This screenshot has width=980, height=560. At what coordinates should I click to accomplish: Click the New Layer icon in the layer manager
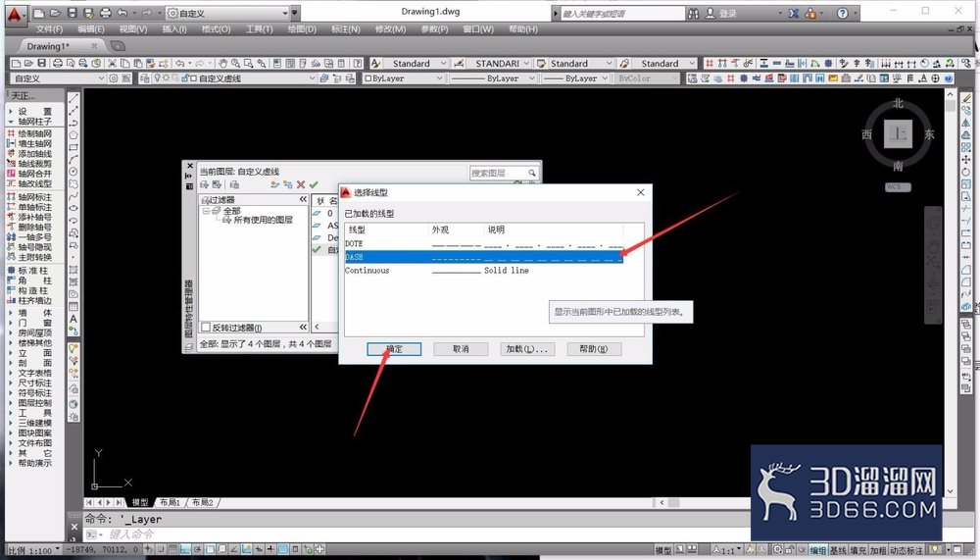coord(274,184)
